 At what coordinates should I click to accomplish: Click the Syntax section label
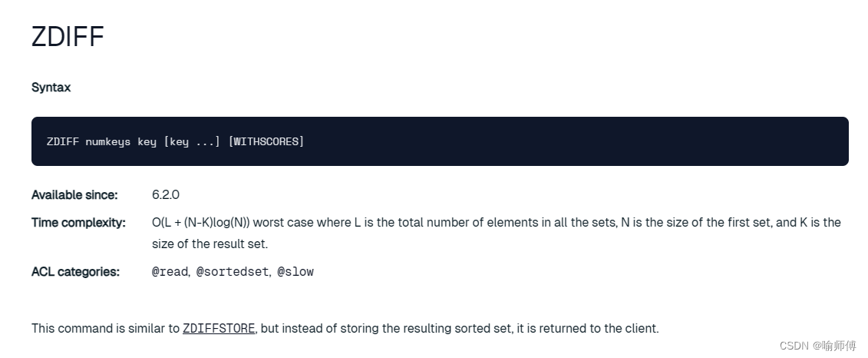pyautogui.click(x=51, y=88)
